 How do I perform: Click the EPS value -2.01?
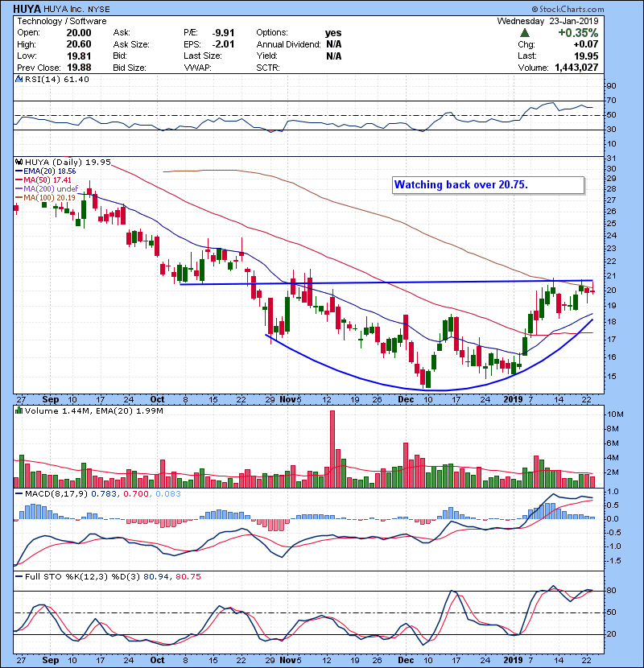tap(223, 44)
